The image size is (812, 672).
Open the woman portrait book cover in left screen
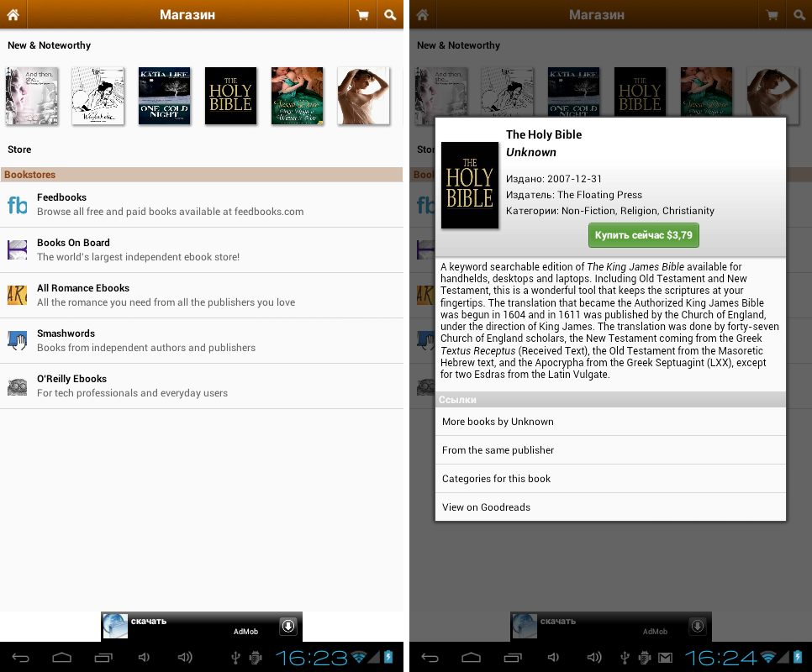pyautogui.click(x=363, y=96)
